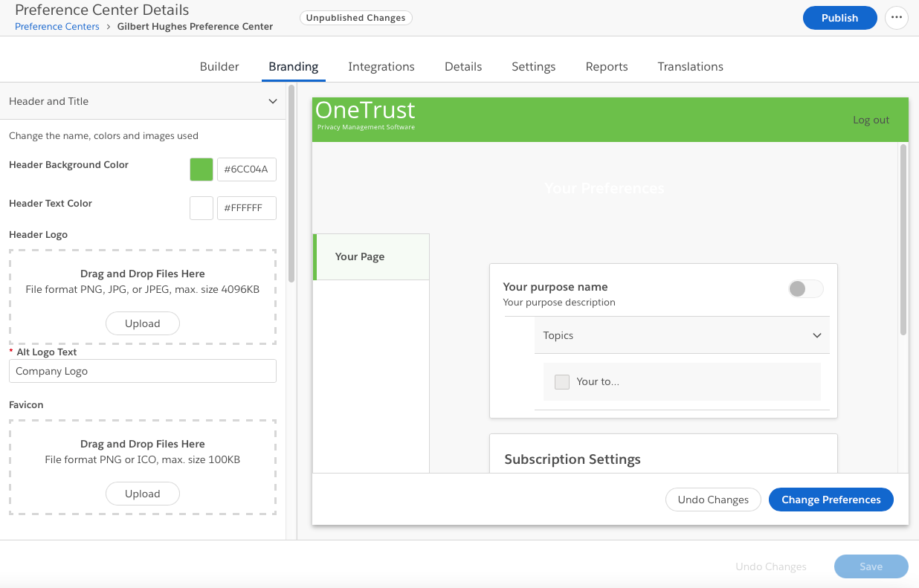Image resolution: width=919 pixels, height=588 pixels.
Task: Open the more options ellipsis menu
Action: [897, 18]
